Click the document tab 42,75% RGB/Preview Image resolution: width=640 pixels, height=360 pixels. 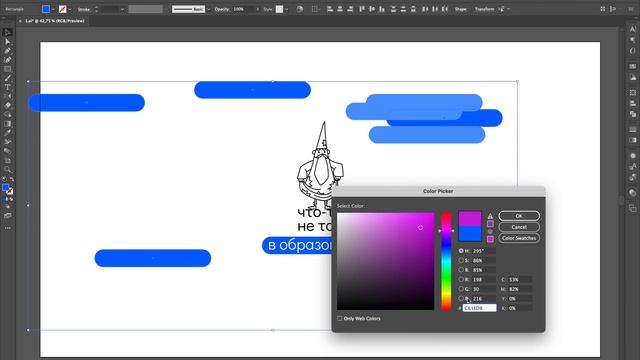[x=55, y=21]
